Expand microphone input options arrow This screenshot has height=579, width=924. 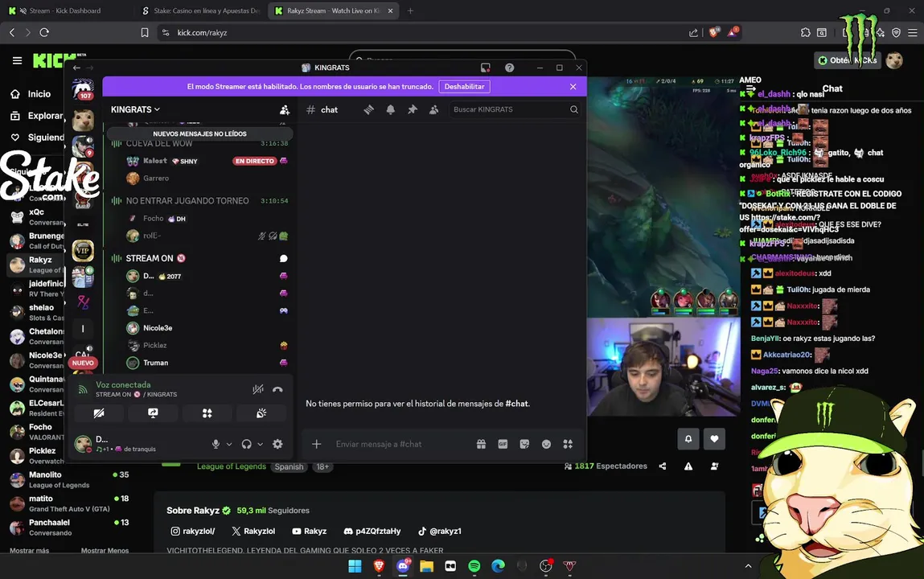pos(229,444)
